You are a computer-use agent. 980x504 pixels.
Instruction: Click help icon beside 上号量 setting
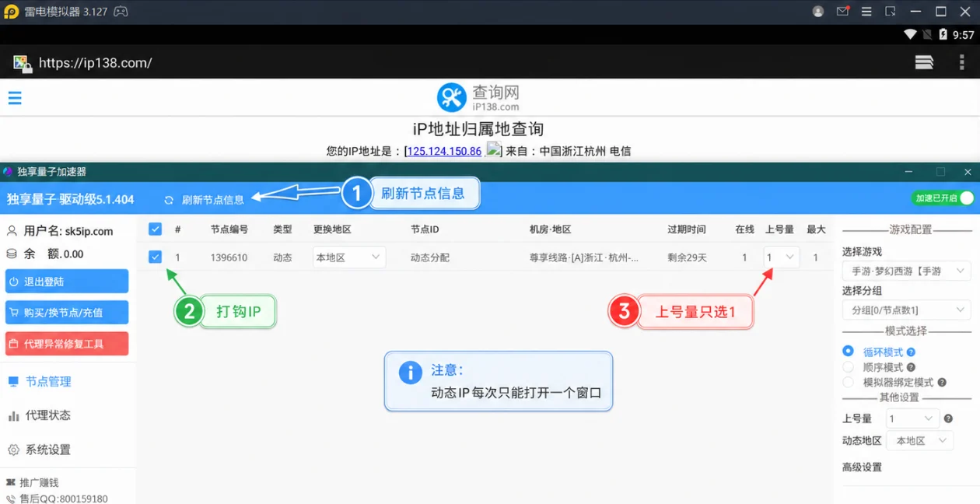(948, 418)
